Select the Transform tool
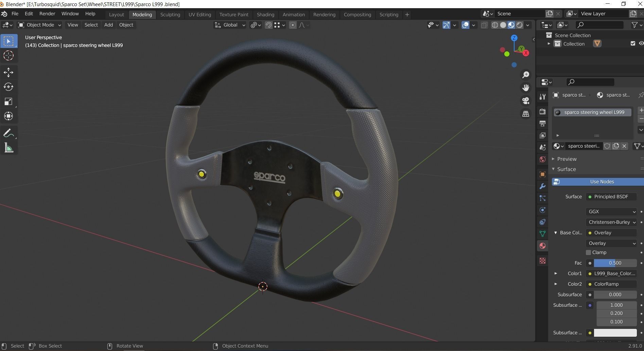This screenshot has width=644, height=351. click(8, 116)
